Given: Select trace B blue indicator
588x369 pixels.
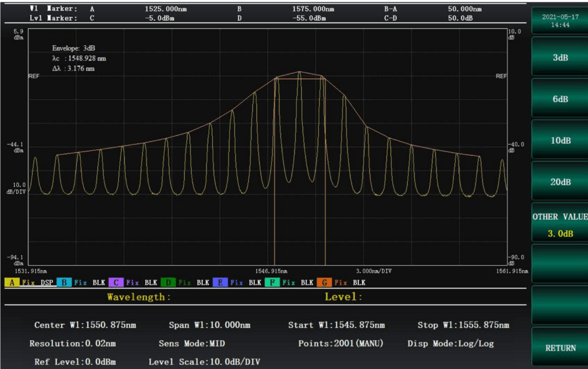Looking at the screenshot, I should [x=64, y=283].
